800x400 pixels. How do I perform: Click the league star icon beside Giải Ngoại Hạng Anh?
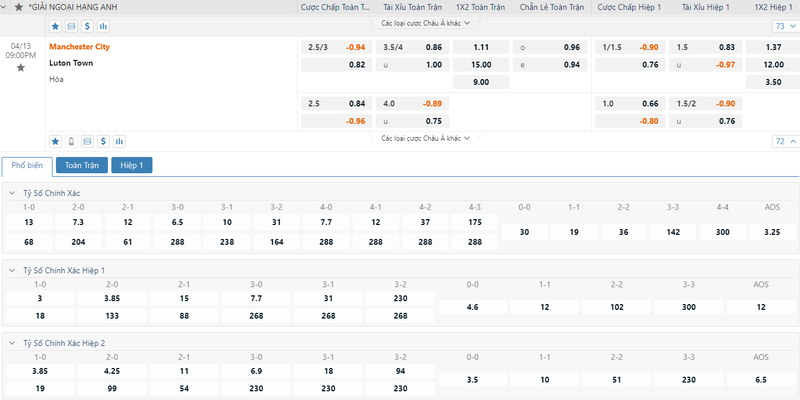pos(19,7)
